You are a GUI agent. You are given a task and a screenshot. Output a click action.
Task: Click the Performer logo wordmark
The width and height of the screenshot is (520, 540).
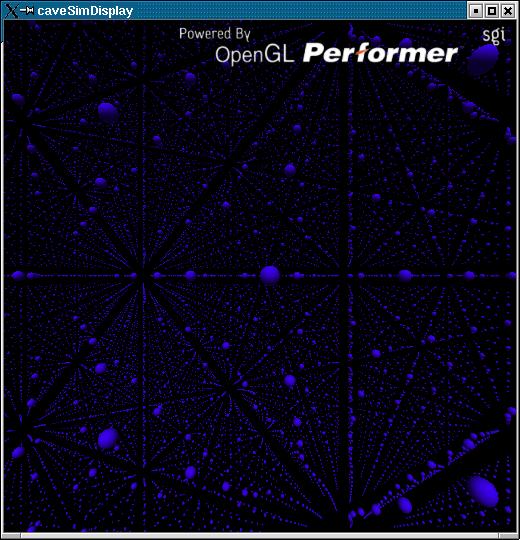tap(380, 53)
